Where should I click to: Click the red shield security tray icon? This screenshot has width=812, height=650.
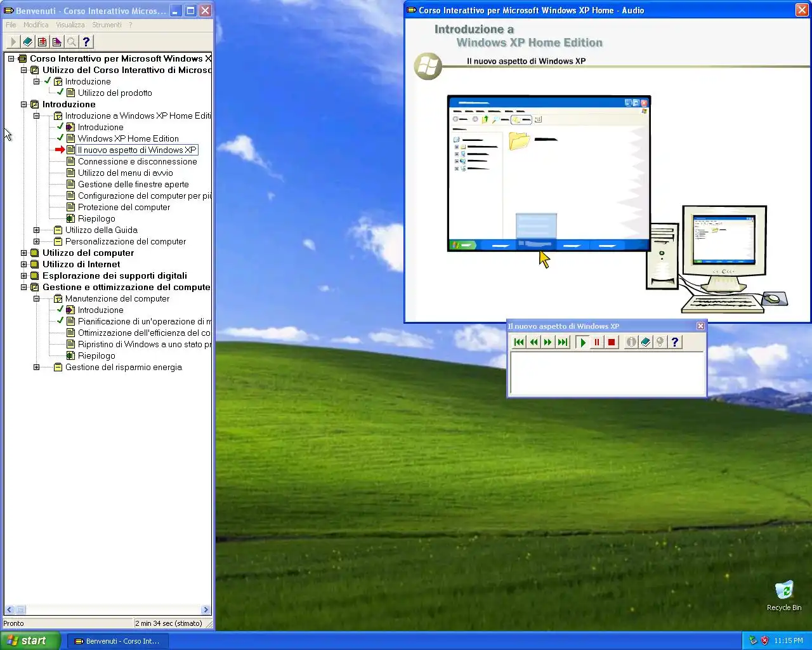pos(764,640)
